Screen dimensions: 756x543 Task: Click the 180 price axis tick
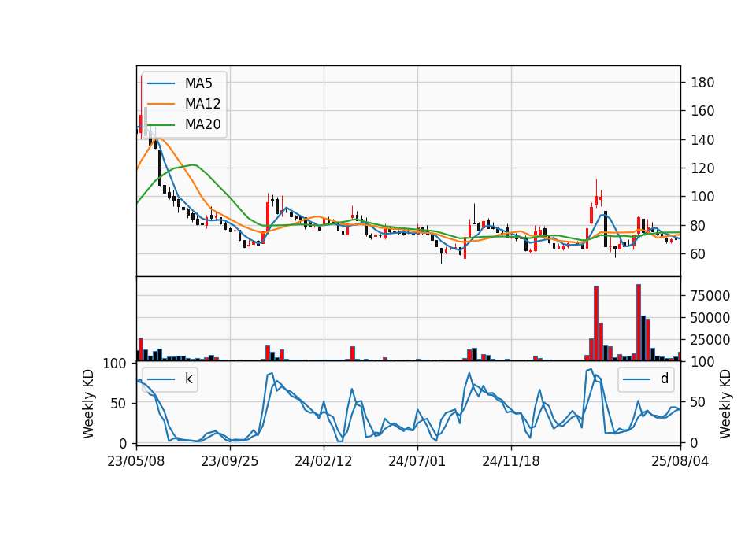702,83
